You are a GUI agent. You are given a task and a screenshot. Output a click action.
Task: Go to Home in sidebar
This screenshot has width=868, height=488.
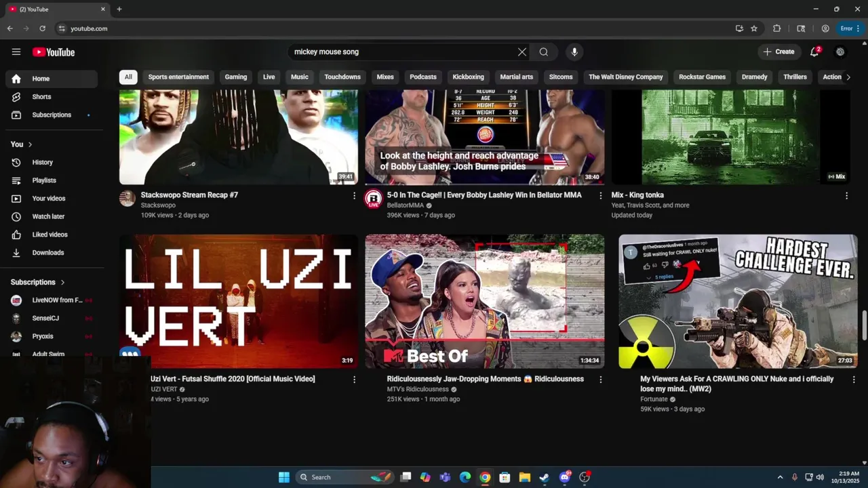[x=52, y=79]
